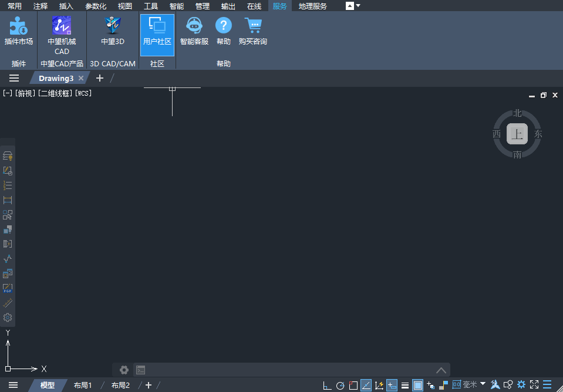Toggle object snap red-corner square icon
Screen dimensions: 563x392
[353, 386]
